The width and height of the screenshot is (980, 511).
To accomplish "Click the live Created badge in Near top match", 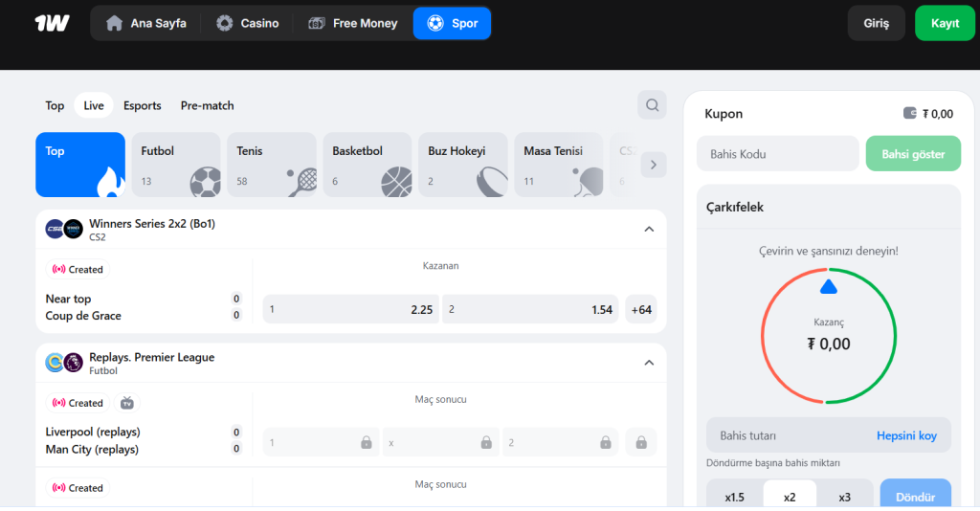I will tap(78, 269).
